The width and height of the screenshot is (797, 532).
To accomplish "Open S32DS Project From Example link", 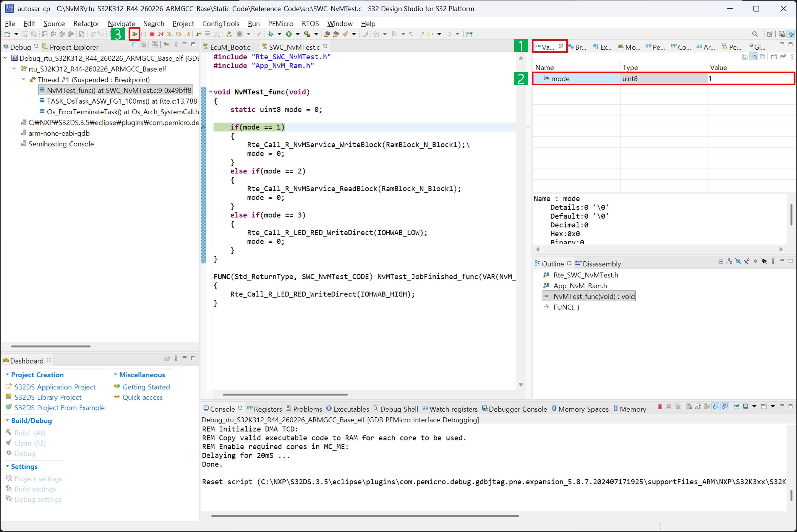I will coord(59,408).
